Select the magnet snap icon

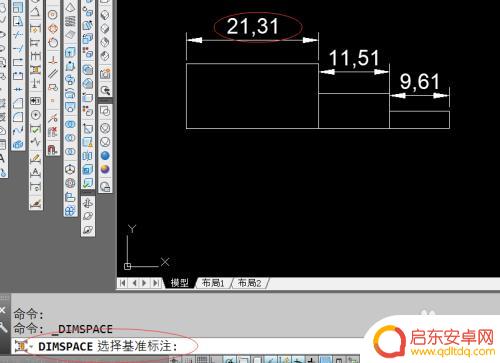click(53, 149)
